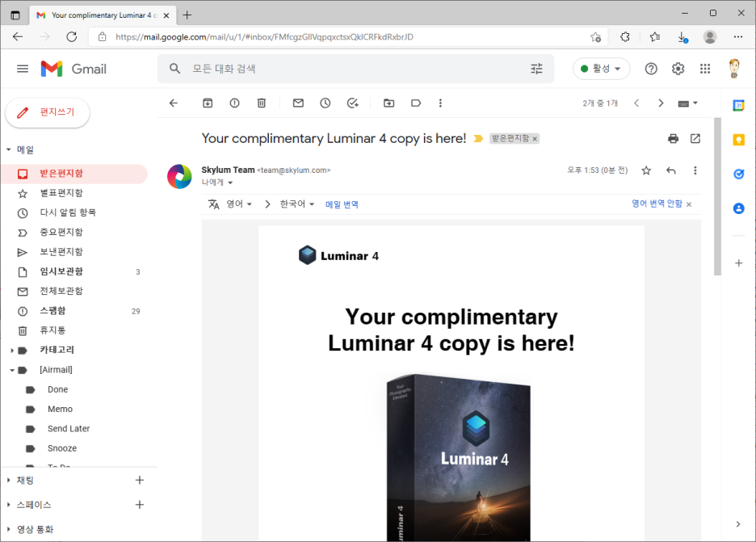Apply a label to this email

click(x=416, y=103)
